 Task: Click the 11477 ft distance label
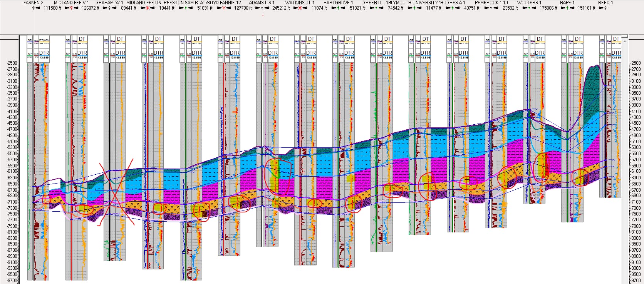pyautogui.click(x=434, y=8)
